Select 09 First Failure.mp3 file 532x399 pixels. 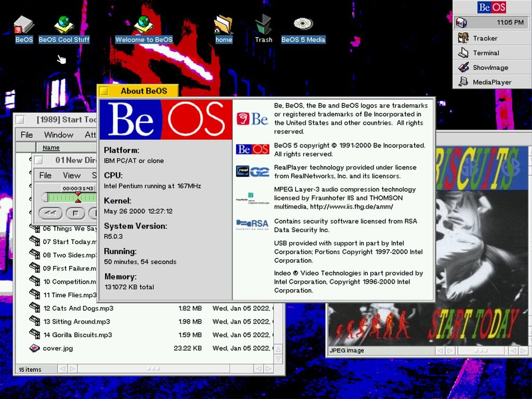70,269
